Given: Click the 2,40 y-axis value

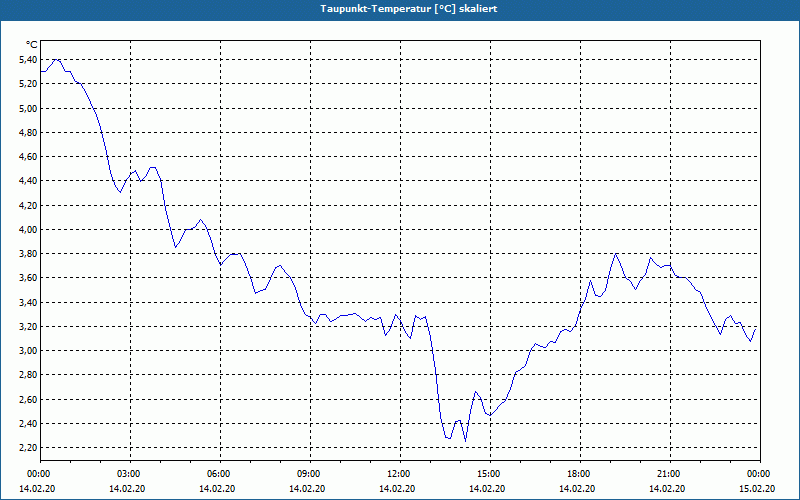Looking at the screenshot, I should pyautogui.click(x=28, y=423).
